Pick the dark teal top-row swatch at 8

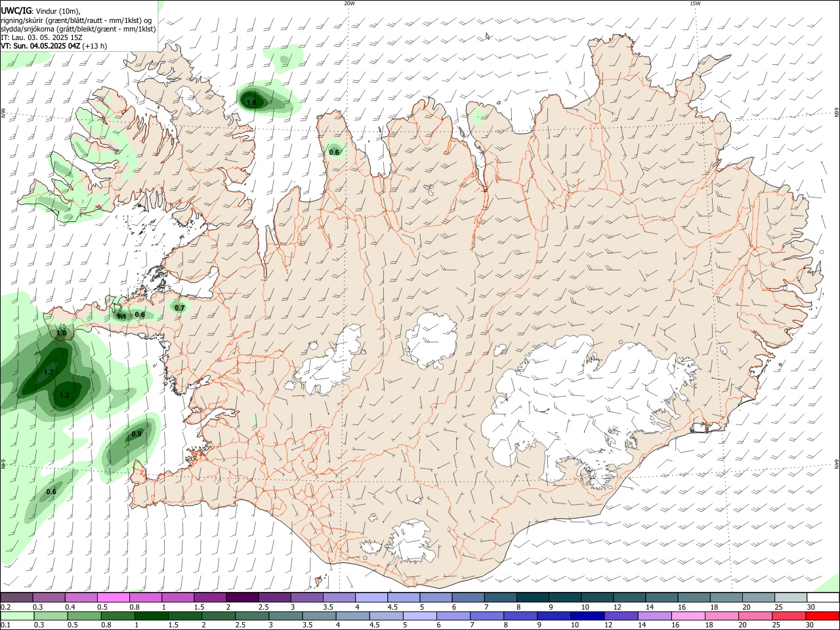pyautogui.click(x=532, y=597)
